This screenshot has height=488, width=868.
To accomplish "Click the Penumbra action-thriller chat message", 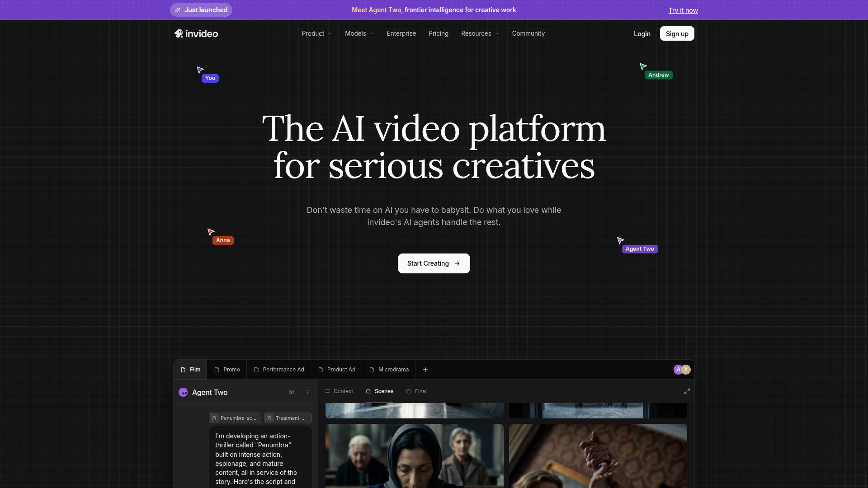I will click(x=260, y=458).
